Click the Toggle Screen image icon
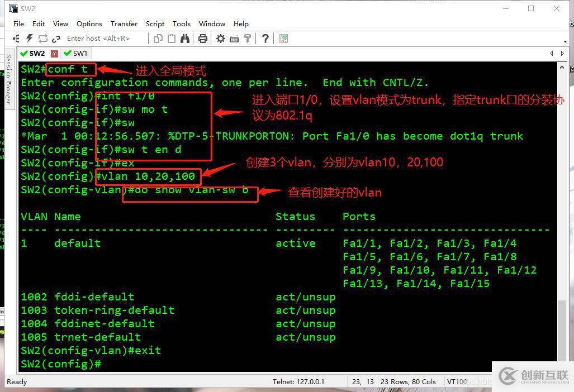The height and width of the screenshot is (392, 574). pos(283,39)
